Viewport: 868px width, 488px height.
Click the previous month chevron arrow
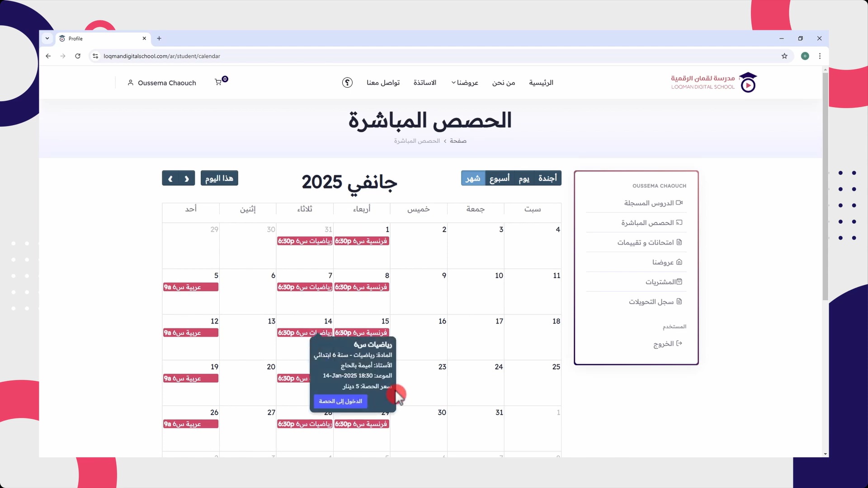187,178
